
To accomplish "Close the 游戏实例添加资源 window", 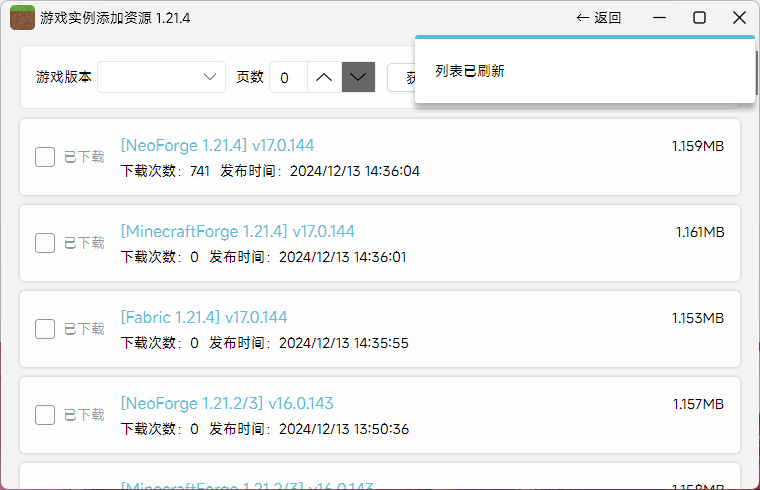I will pos(739,17).
